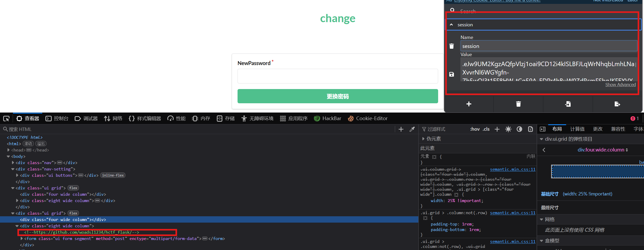Select the DOCTYPE html line

coord(25,138)
